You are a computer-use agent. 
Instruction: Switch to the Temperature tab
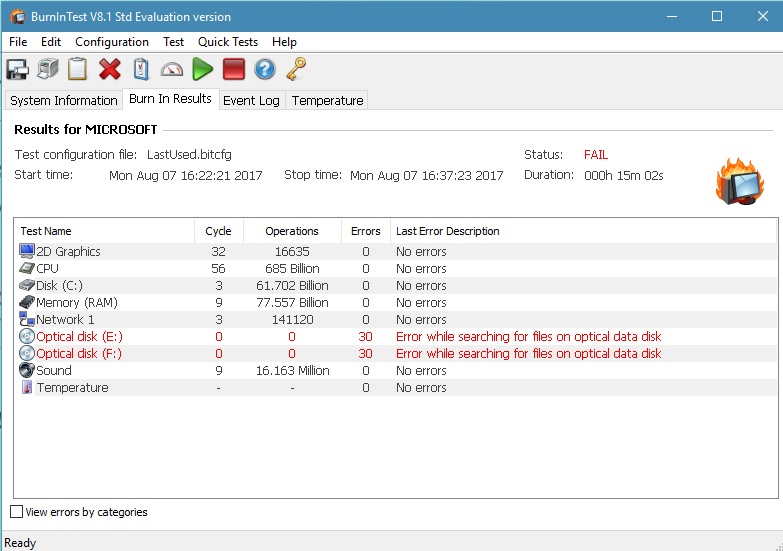(327, 100)
